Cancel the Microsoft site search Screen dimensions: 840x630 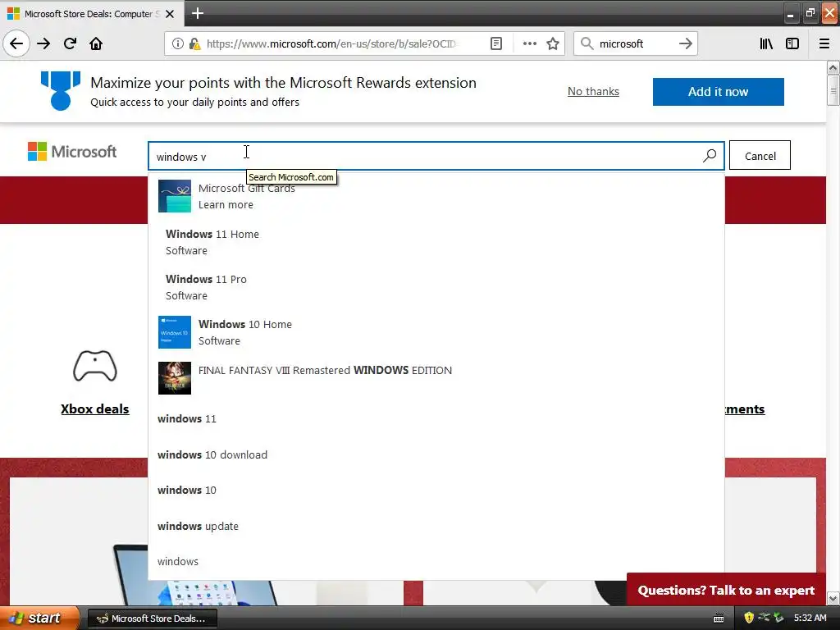pyautogui.click(x=760, y=156)
